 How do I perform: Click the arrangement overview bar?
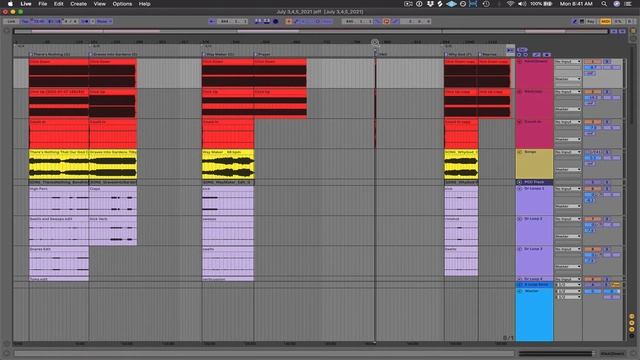[x=311, y=31]
